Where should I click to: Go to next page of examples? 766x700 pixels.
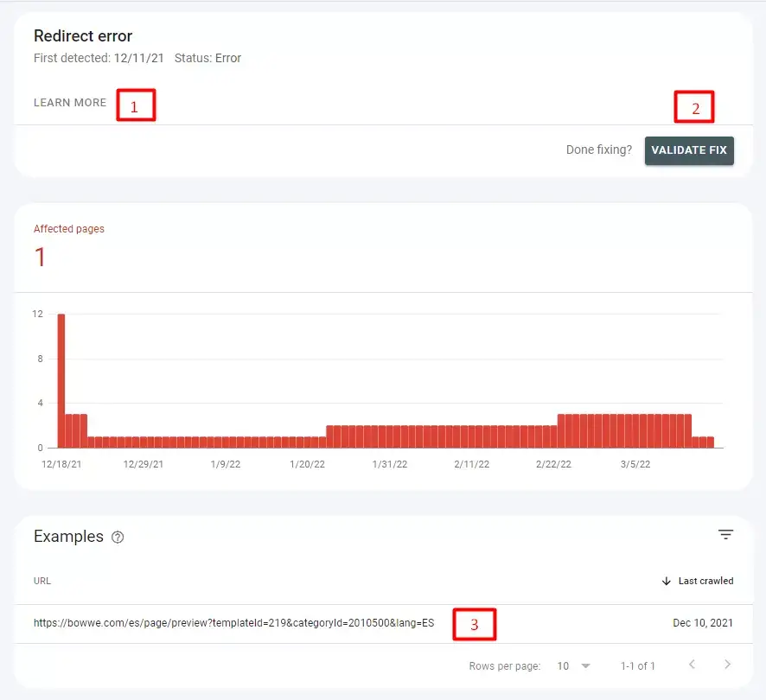point(727,665)
